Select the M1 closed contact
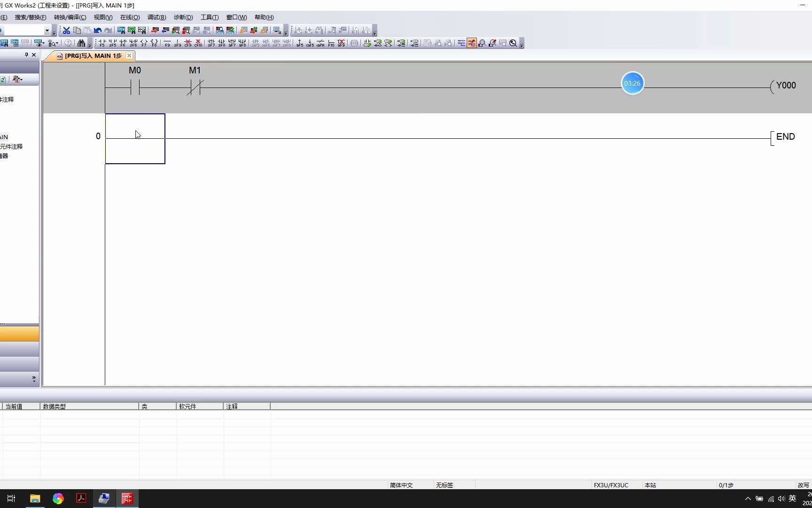The width and height of the screenshot is (812, 508). point(195,87)
